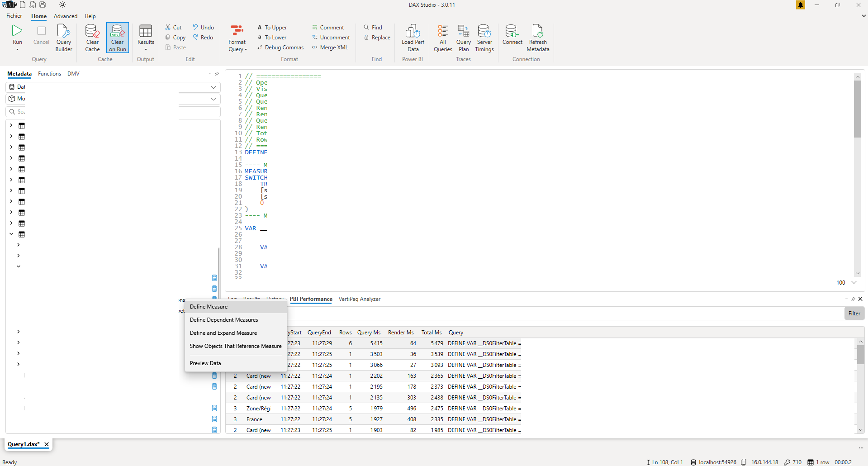Click the editor vertical scrollbar thumb

858,109
